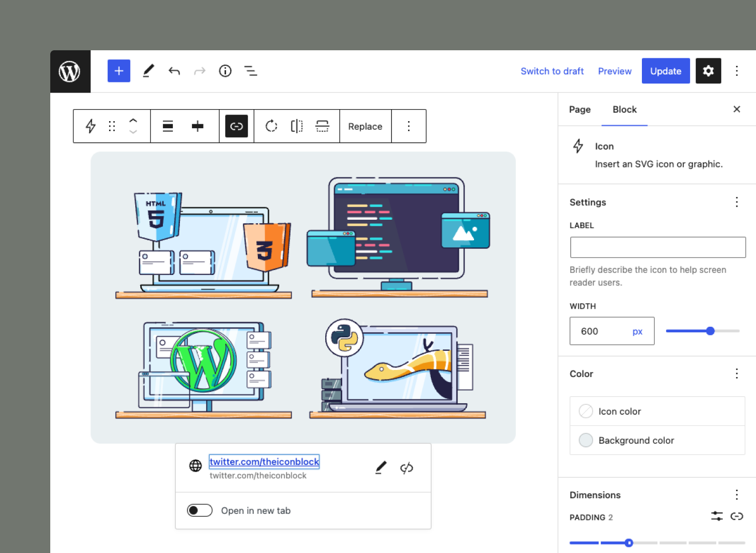Viewport: 756px width, 553px height.
Task: Click the Replace button
Action: 365,126
